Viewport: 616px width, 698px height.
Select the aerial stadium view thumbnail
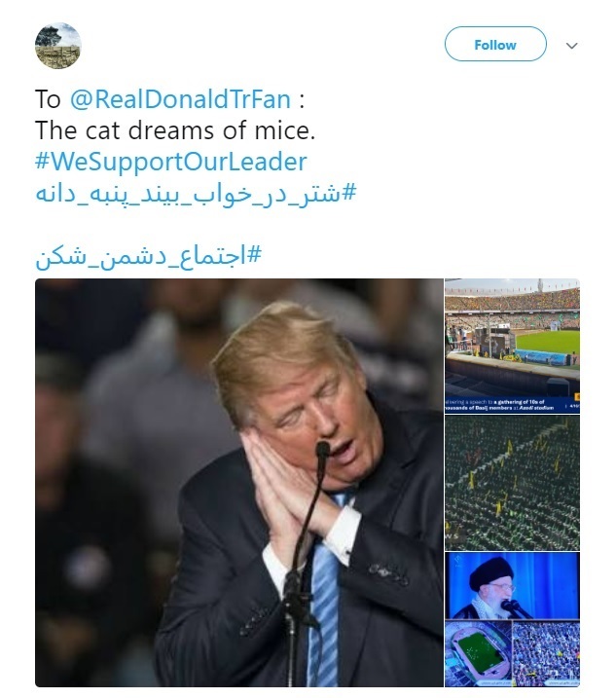click(478, 653)
